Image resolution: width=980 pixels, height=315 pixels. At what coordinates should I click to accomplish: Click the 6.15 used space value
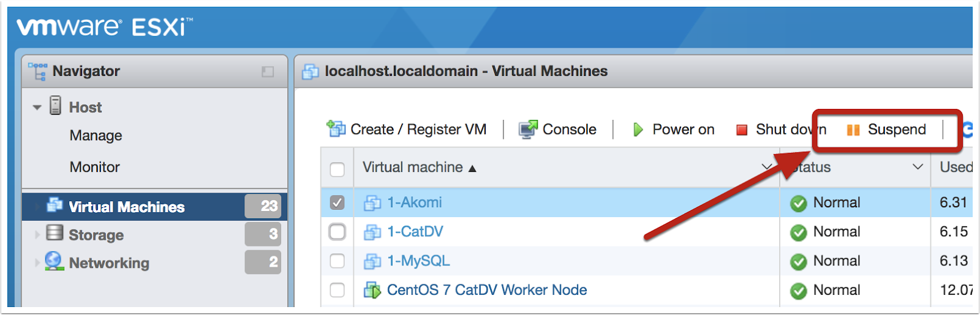coord(954,232)
